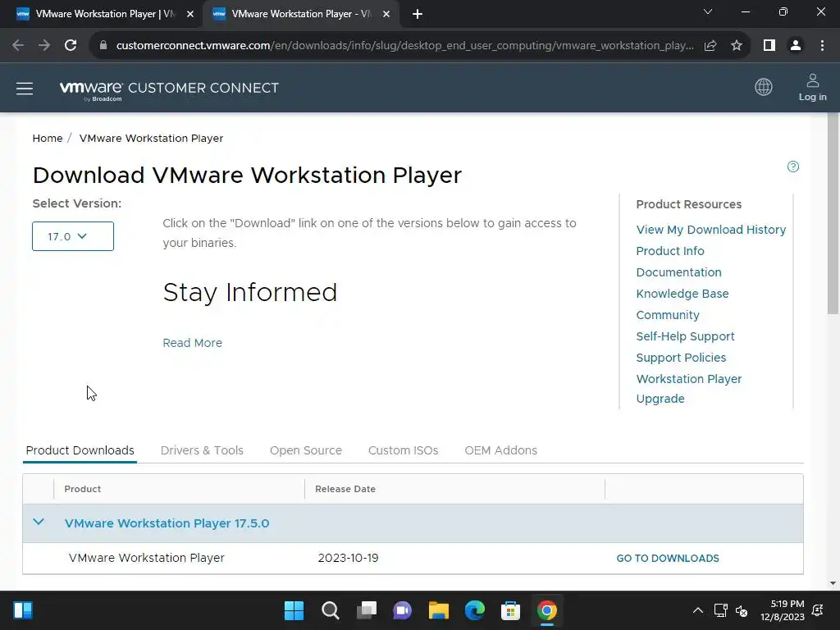Open Microsoft Store from taskbar
Viewport: 840px width, 630px height.
pos(510,610)
